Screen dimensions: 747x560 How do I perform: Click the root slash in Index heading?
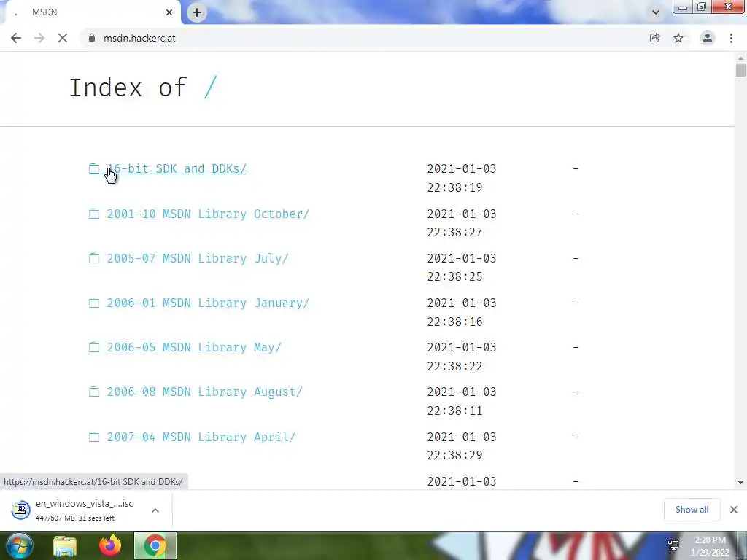coord(210,87)
